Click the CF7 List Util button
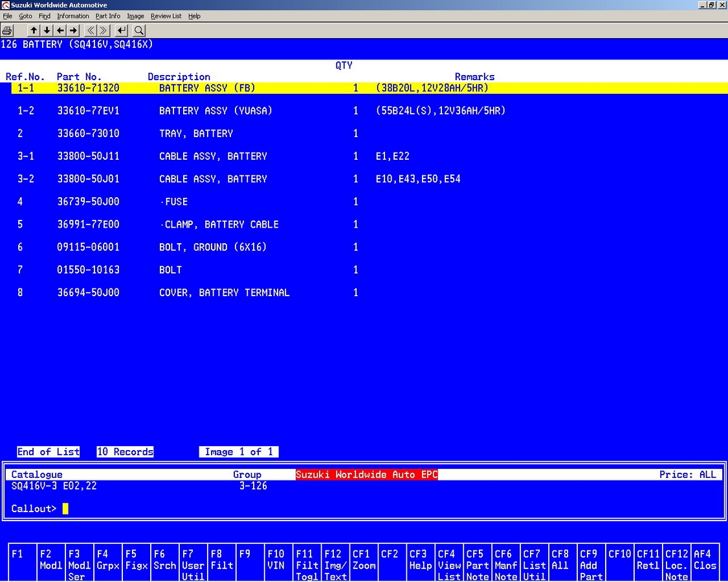 click(535, 562)
